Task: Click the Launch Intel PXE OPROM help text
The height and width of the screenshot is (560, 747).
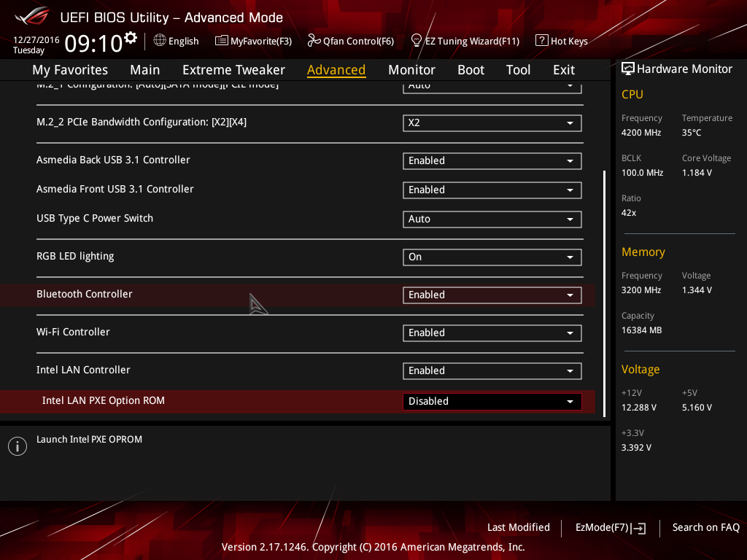Action: pos(89,440)
